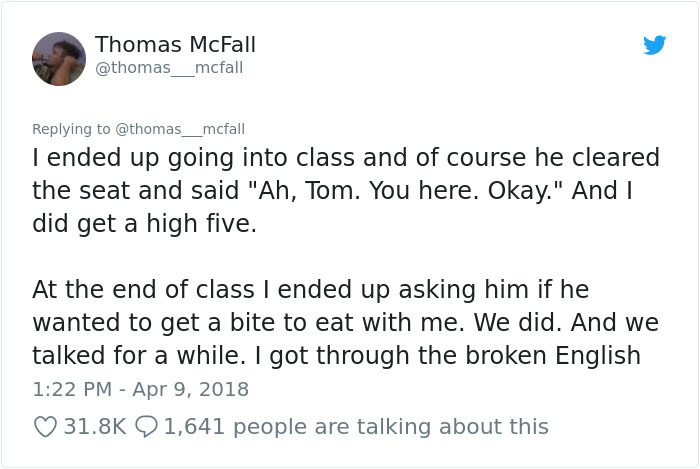Open replies via the speech bubble icon
The width and height of the screenshot is (700, 469).
pyautogui.click(x=146, y=427)
